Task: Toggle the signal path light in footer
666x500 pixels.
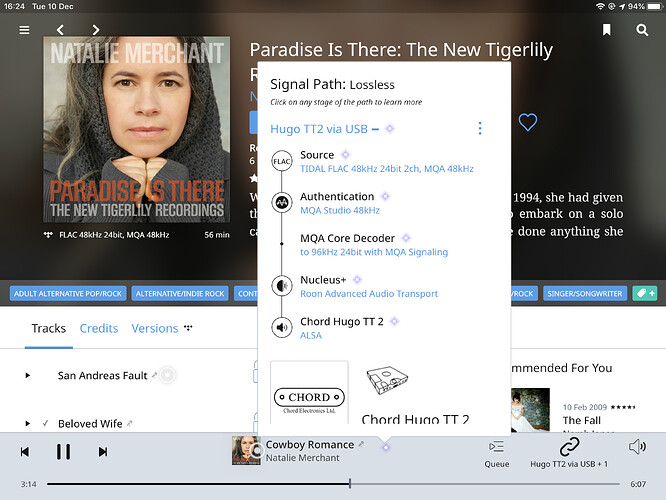Action: (x=386, y=447)
